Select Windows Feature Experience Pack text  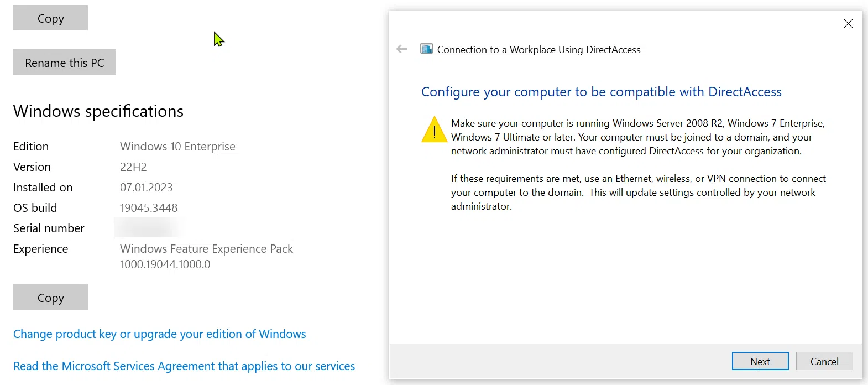[x=206, y=249]
